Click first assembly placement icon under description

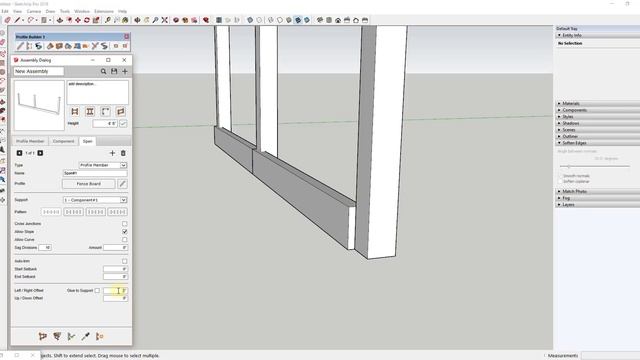75,111
